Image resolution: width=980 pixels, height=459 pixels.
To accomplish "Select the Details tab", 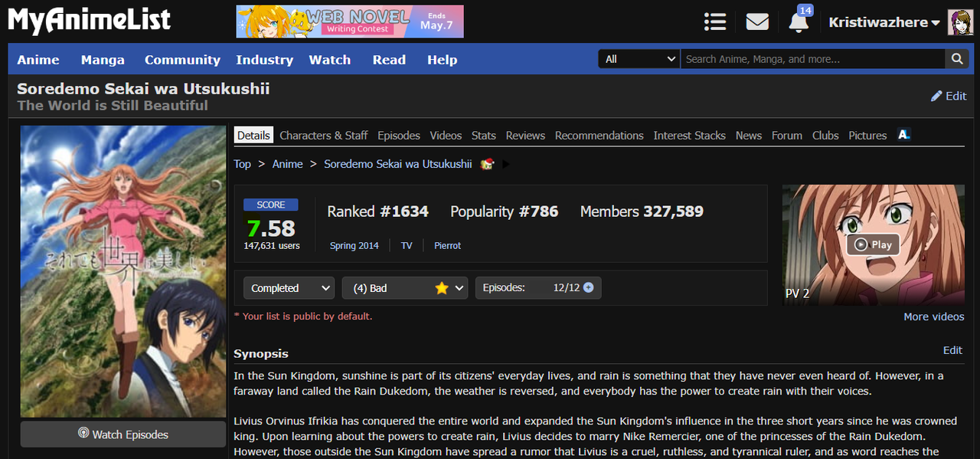I will 253,135.
